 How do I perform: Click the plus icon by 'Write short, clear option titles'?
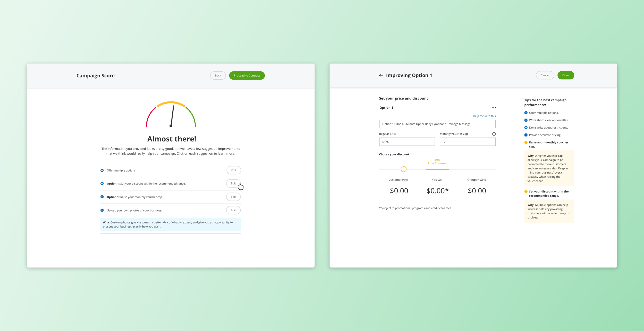pos(526,120)
